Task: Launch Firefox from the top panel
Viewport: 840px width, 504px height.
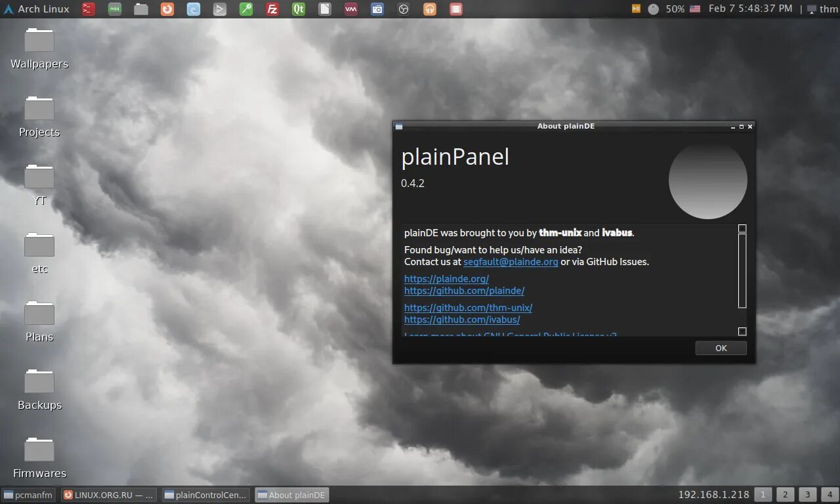Action: point(167,9)
